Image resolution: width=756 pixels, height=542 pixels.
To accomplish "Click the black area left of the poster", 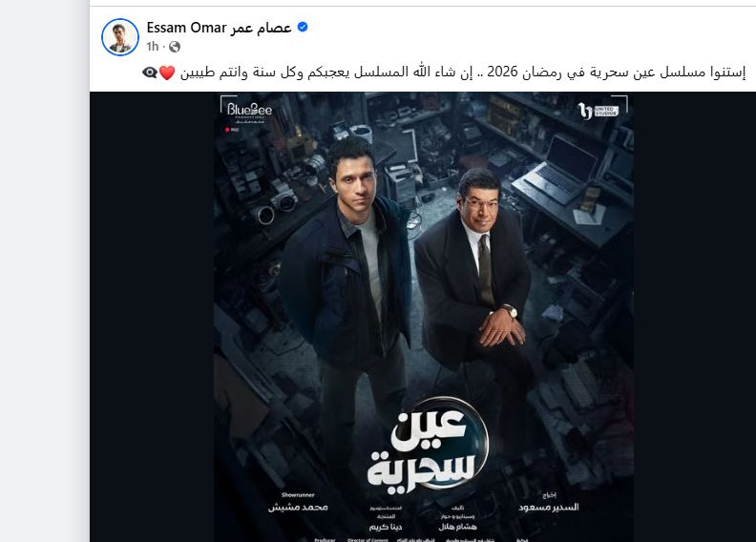I will coord(152,317).
